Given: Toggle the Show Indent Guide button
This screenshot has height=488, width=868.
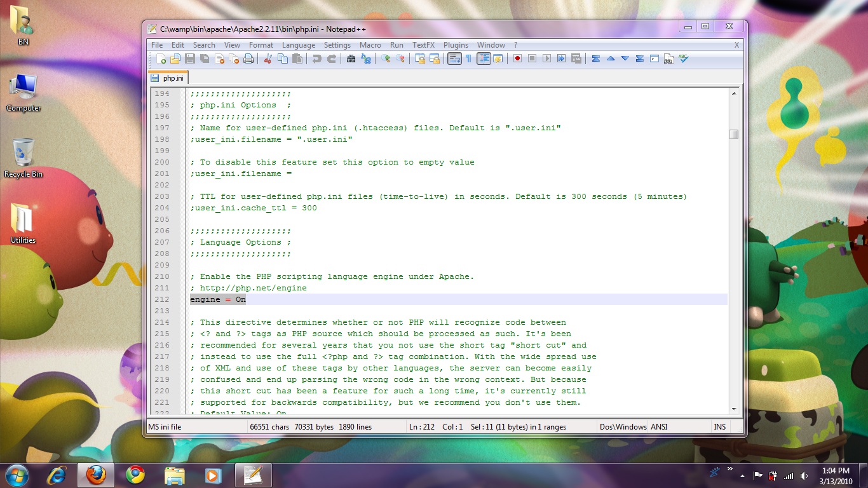Looking at the screenshot, I should (x=484, y=58).
